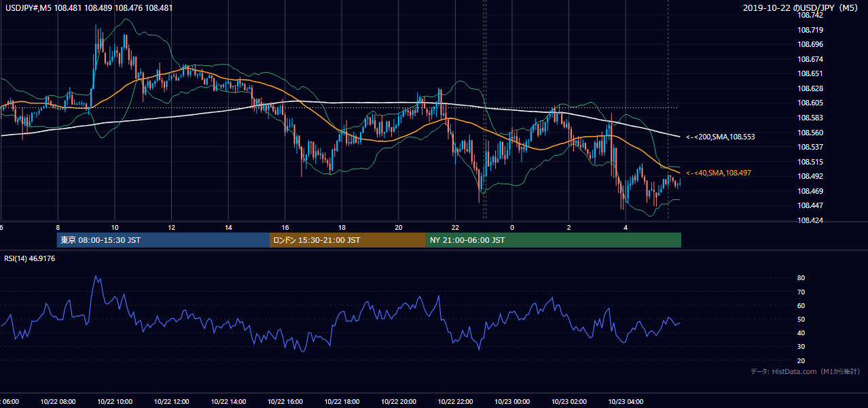Click hour label 20 under price chart
Viewport: 868px width, 408px height.
399,227
